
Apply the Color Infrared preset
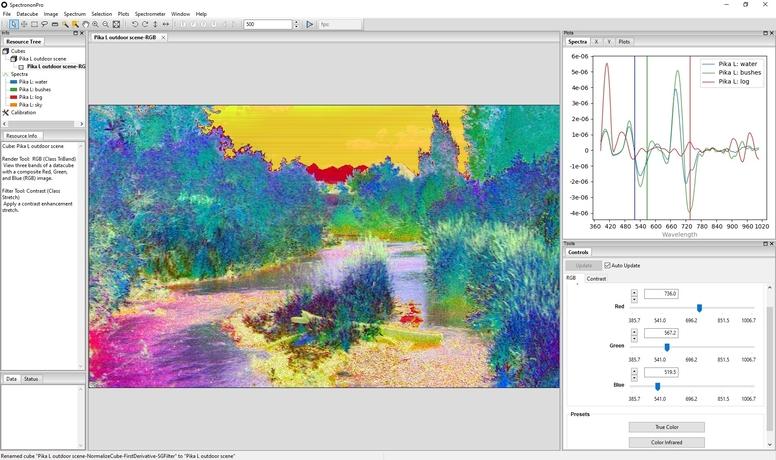tap(666, 442)
